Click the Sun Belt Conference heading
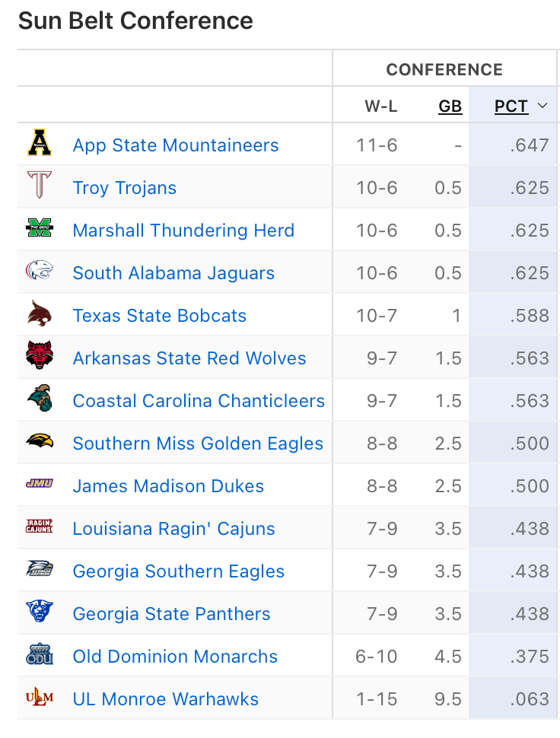Image resolution: width=560 pixels, height=738 pixels. click(x=135, y=21)
